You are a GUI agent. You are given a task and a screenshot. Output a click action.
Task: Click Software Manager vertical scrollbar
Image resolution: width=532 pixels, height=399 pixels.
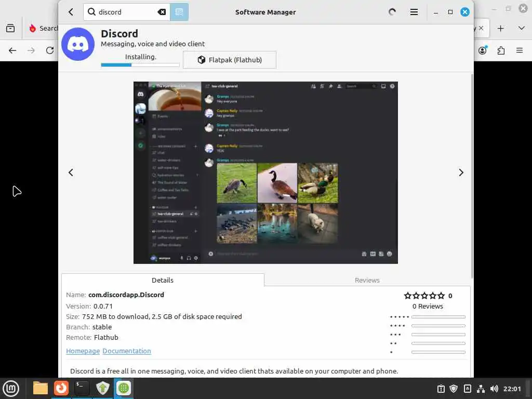coord(472,177)
